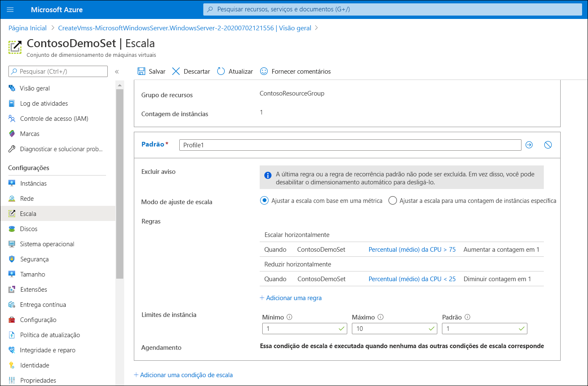Viewport: 588px width, 386px height.
Task: Click the Atualizar refresh icon
Action: [221, 71]
